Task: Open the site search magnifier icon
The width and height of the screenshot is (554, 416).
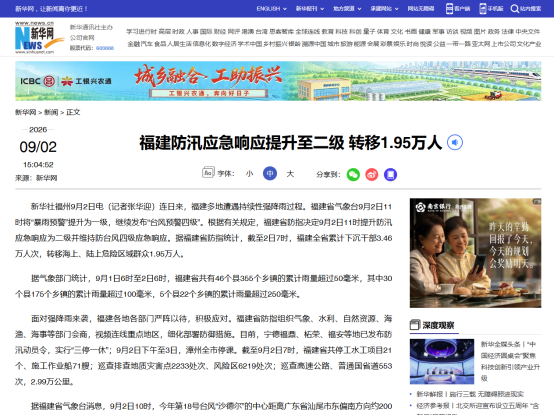Action: pyautogui.click(x=514, y=8)
